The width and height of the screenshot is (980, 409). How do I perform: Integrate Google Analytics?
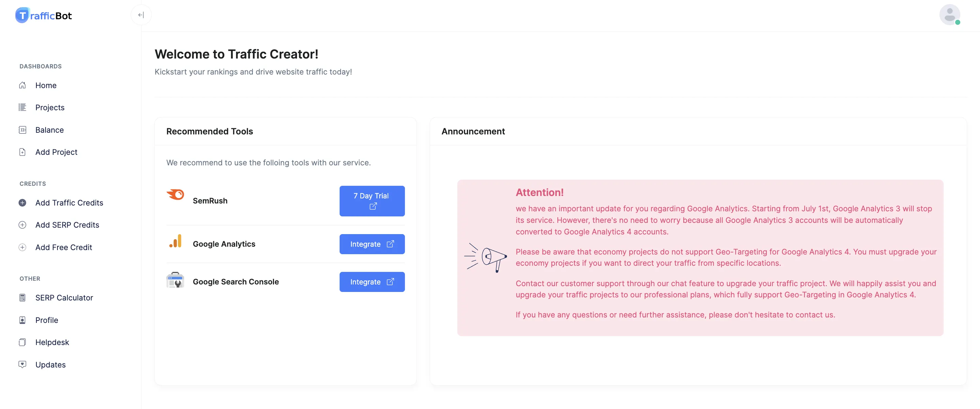click(x=372, y=244)
